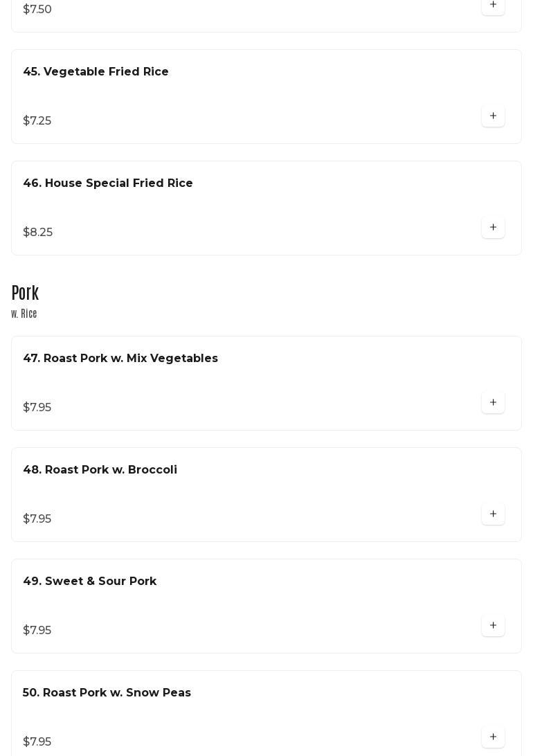This screenshot has width=533, height=756.
Task: Add Sweet & Sour Pork with plus icon
Action: [x=493, y=626]
